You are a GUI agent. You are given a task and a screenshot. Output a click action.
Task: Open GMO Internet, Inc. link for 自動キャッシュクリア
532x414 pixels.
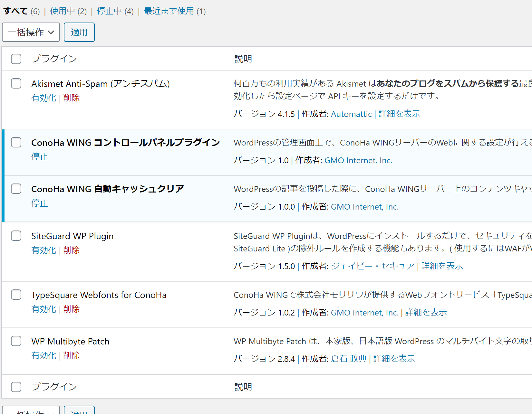click(x=365, y=207)
